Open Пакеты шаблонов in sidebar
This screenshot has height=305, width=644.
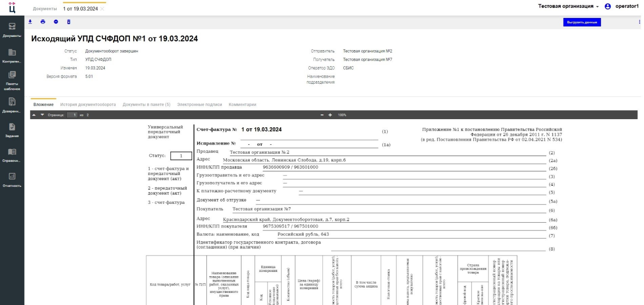(x=12, y=80)
